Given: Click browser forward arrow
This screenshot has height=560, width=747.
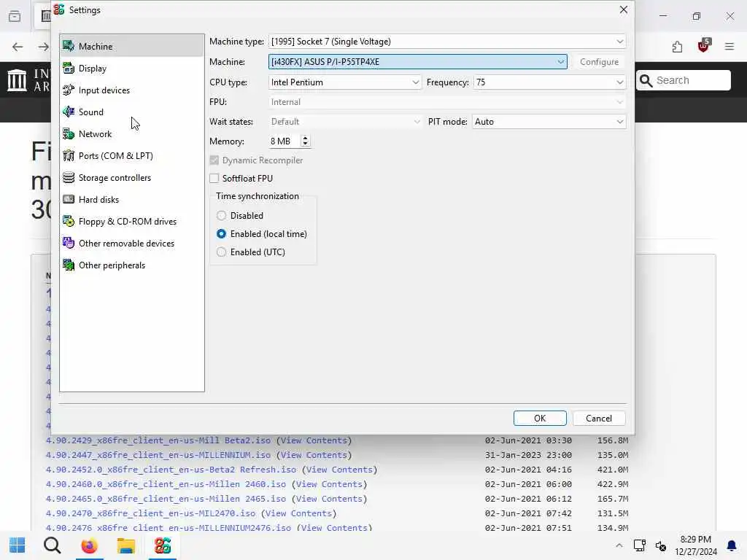Looking at the screenshot, I should point(43,47).
